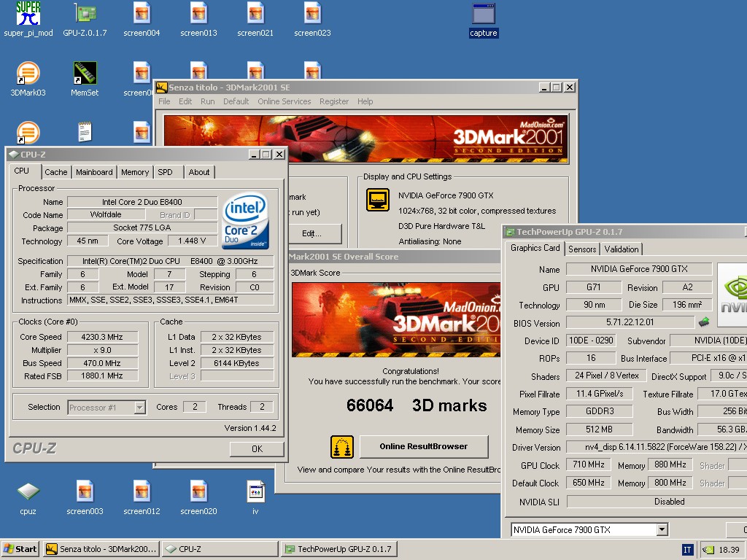Switch to CPU-Z About tab
This screenshot has width=747, height=560.
tap(199, 172)
